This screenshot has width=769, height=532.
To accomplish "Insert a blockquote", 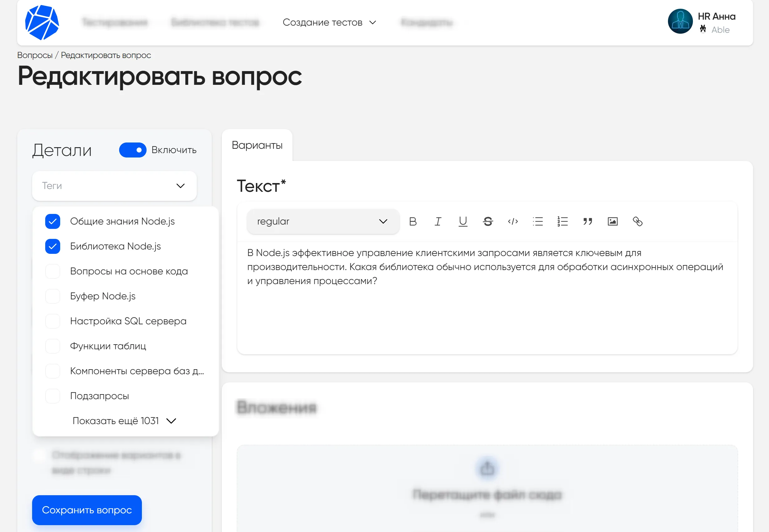I will tap(587, 221).
